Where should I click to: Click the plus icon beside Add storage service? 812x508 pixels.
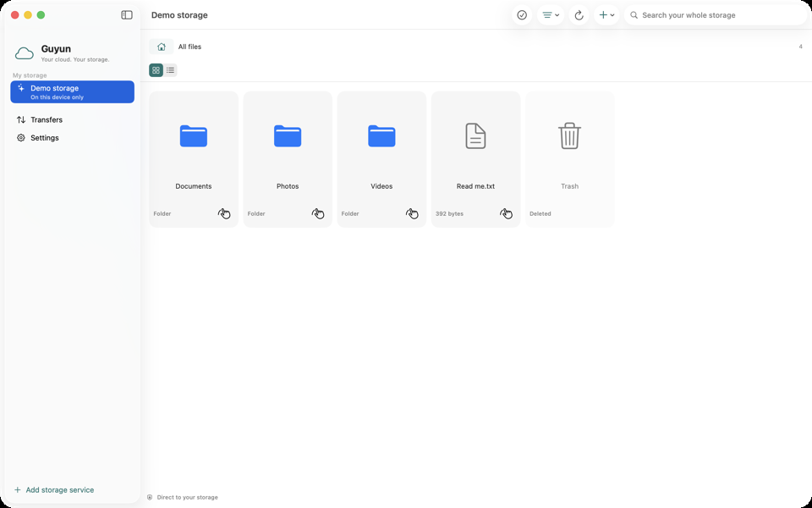(18, 490)
